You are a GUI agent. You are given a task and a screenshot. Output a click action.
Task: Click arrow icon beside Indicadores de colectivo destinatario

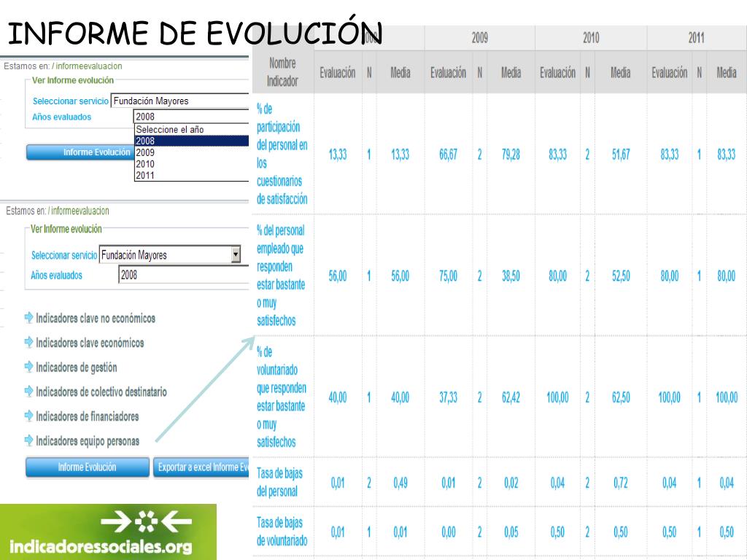(x=28, y=392)
